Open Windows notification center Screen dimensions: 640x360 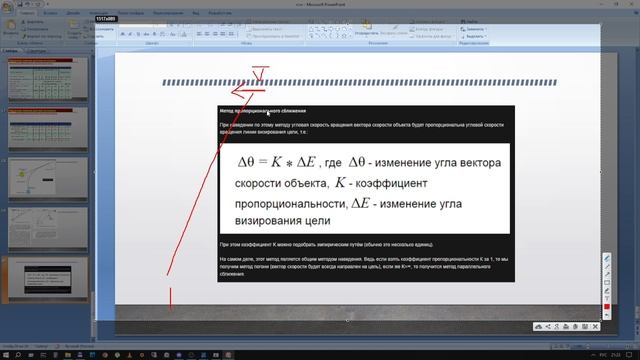(x=630, y=355)
